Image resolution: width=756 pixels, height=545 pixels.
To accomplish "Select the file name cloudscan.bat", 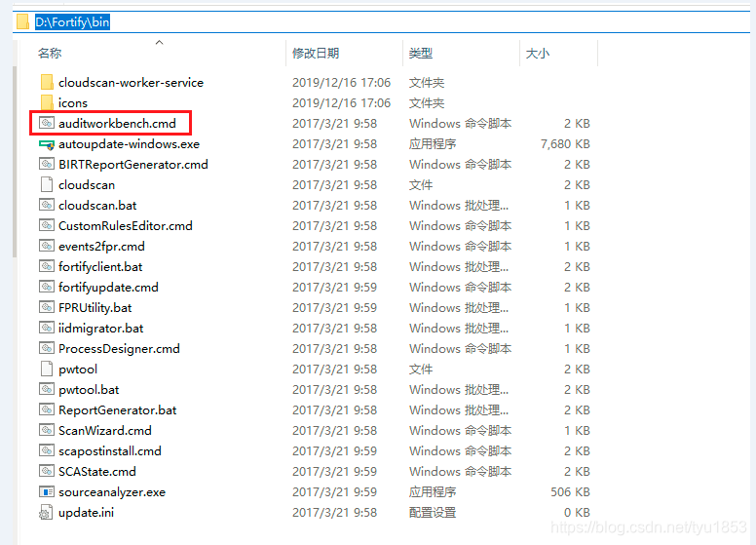I will pyautogui.click(x=97, y=206).
